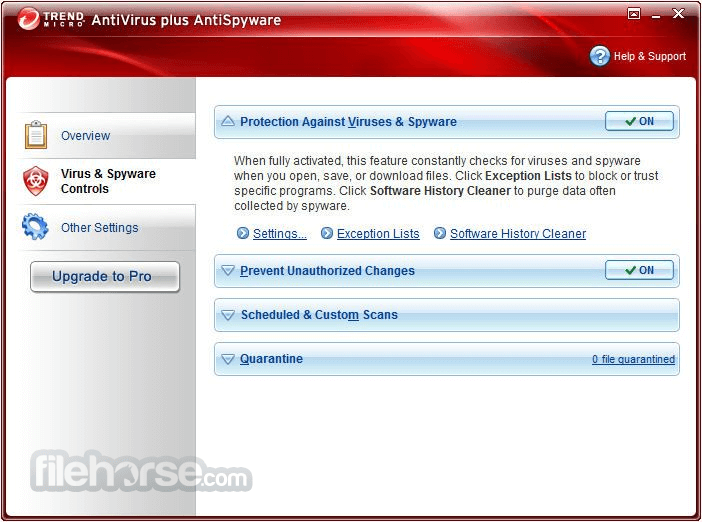The width and height of the screenshot is (702, 522).
Task: Click the Scheduled & Custom Scans heading
Action: [x=319, y=315]
